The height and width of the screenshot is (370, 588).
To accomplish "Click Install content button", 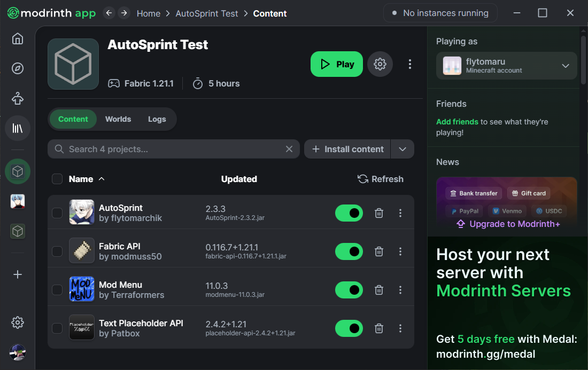I will (347, 149).
